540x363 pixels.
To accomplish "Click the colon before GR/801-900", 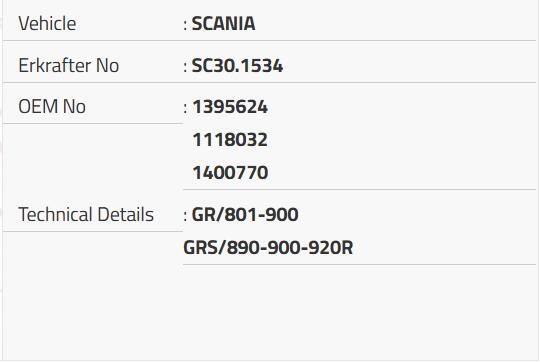I will click(186, 216).
